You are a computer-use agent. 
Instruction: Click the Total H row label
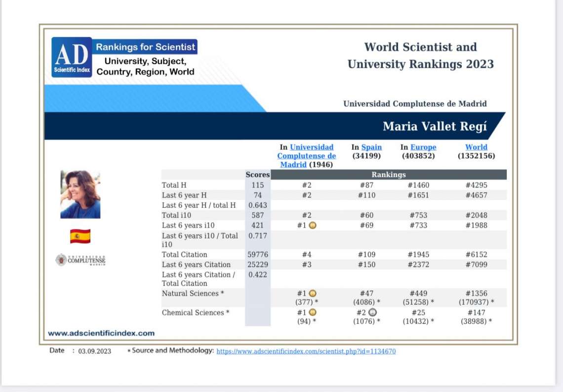click(174, 185)
